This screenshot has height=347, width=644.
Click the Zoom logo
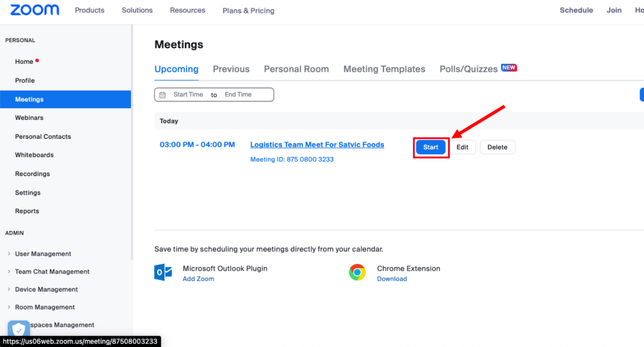pos(35,10)
